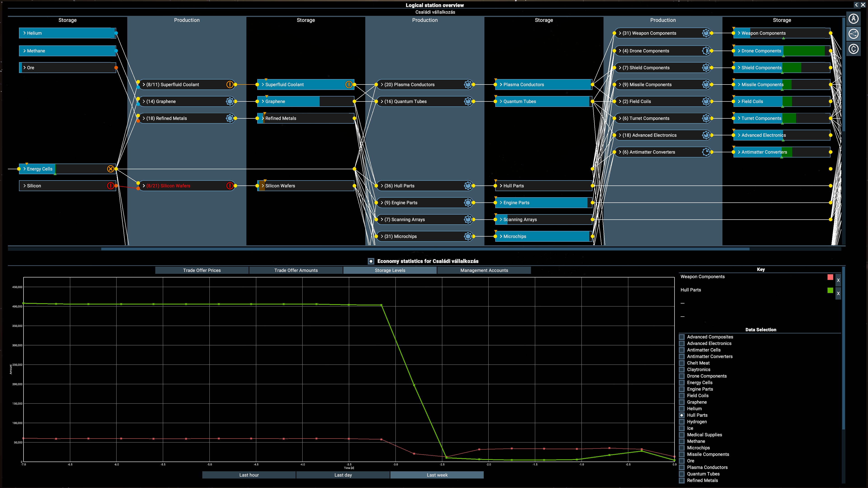Viewport: 868px width, 488px height.
Task: Switch to the Trade Offer Prices tab
Action: click(x=202, y=270)
